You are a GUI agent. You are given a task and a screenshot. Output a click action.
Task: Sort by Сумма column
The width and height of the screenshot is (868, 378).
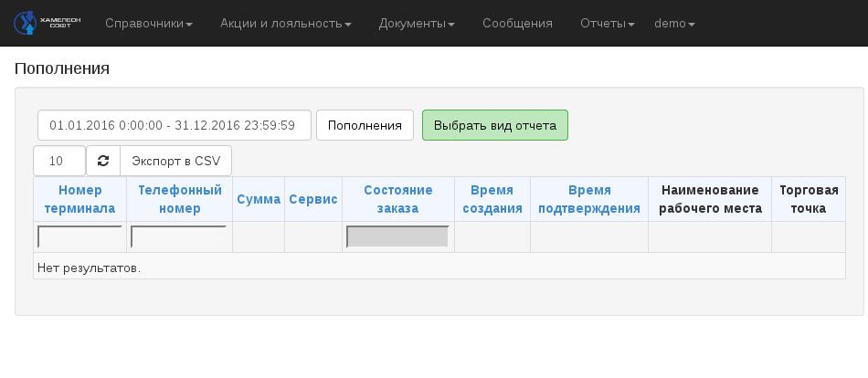[259, 199]
